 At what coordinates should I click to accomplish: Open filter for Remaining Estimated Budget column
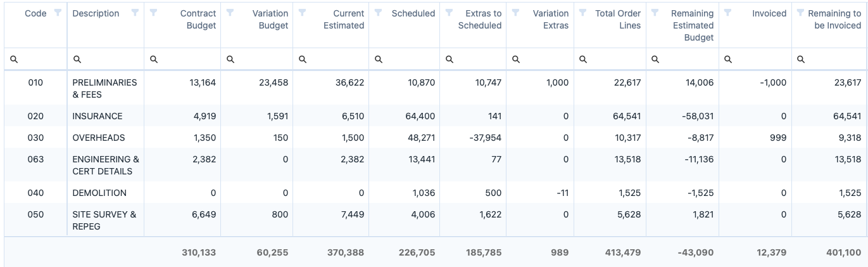point(655,13)
